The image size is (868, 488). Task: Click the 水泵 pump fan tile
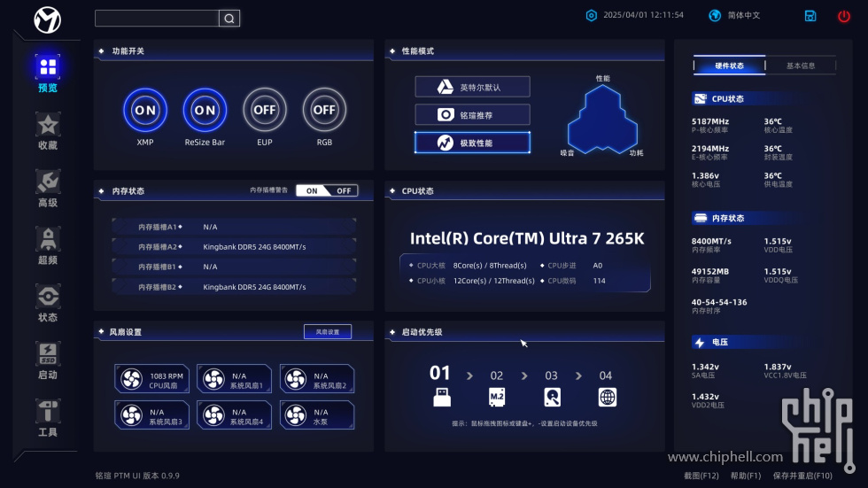click(x=317, y=415)
